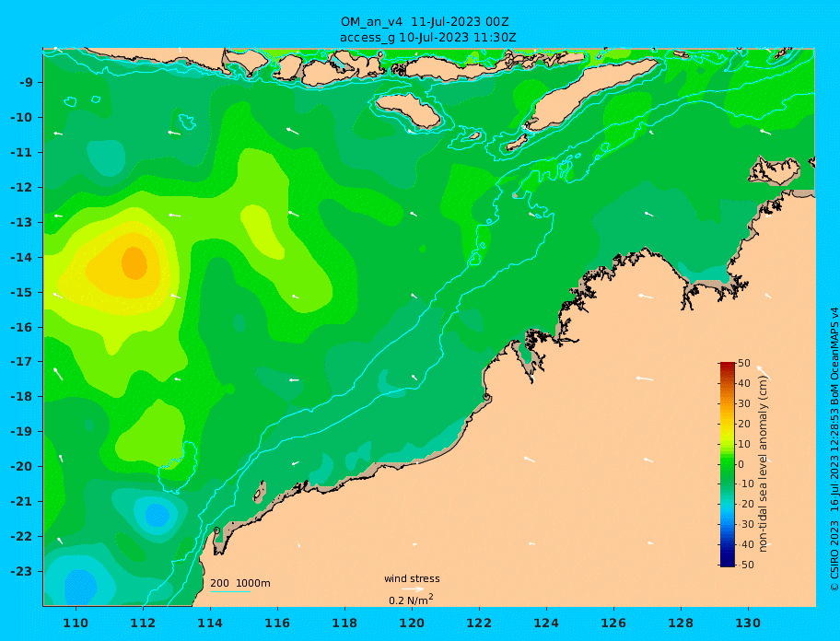The width and height of the screenshot is (840, 641).
Task: Click longitude axis label 118
Action: click(344, 624)
